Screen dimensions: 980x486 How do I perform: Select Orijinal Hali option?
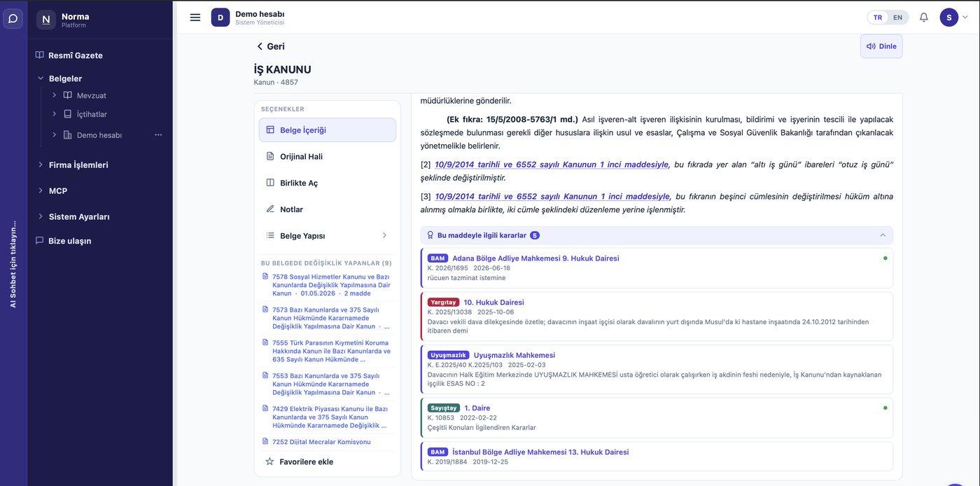tap(327, 157)
